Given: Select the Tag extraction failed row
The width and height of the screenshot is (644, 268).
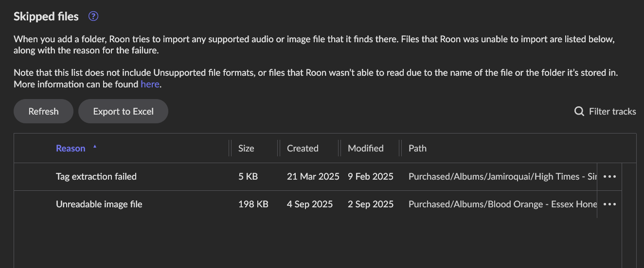Looking at the screenshot, I should point(318,177).
